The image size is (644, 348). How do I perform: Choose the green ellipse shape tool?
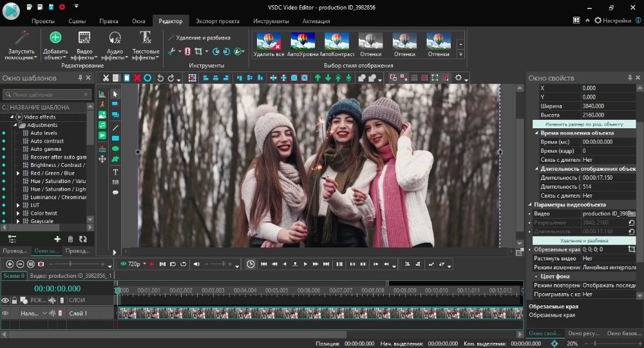tap(115, 148)
